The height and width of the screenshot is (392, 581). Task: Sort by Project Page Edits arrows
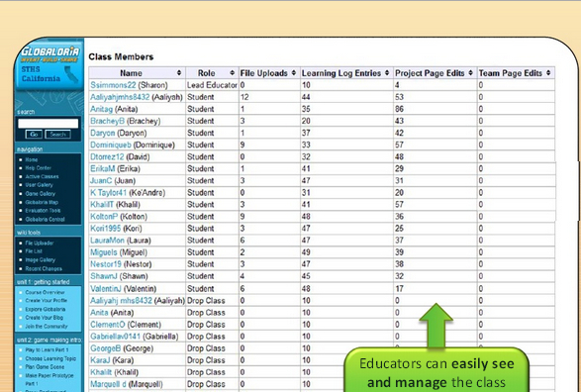(x=470, y=73)
